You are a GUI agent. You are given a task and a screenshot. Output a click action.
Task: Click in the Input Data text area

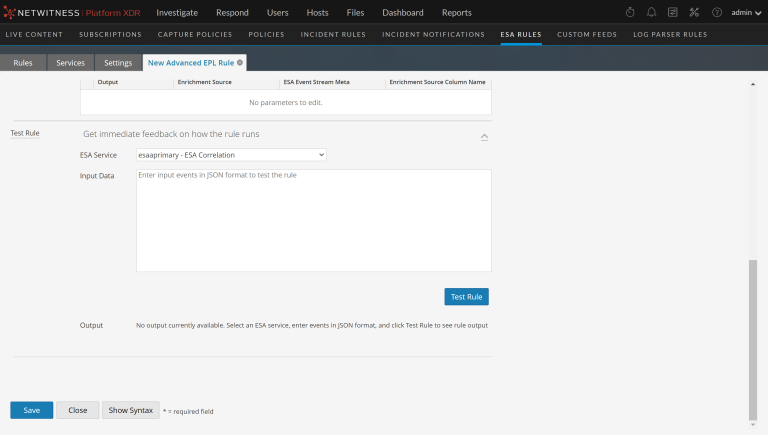(313, 220)
